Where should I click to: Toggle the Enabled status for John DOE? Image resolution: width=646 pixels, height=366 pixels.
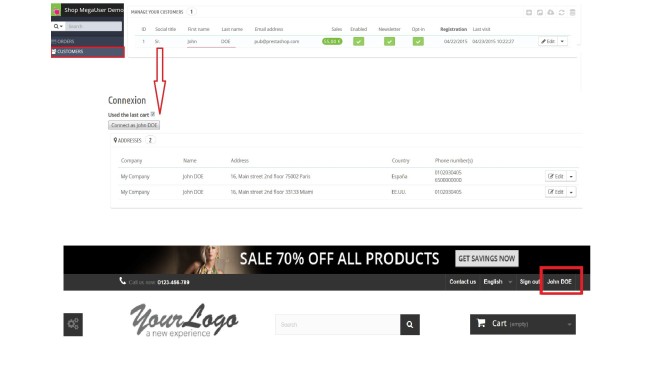pos(358,41)
